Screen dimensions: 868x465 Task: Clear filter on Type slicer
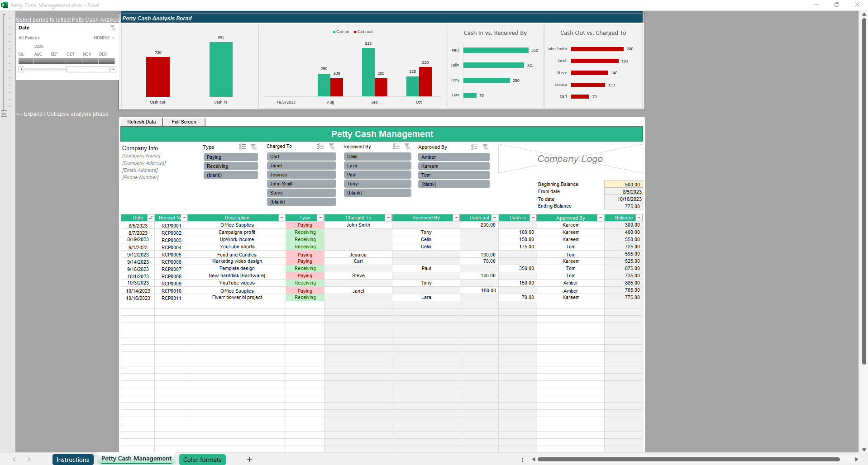254,147
